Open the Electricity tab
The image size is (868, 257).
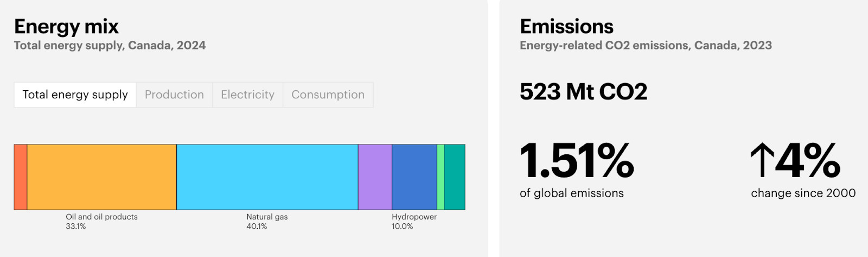pos(247,95)
